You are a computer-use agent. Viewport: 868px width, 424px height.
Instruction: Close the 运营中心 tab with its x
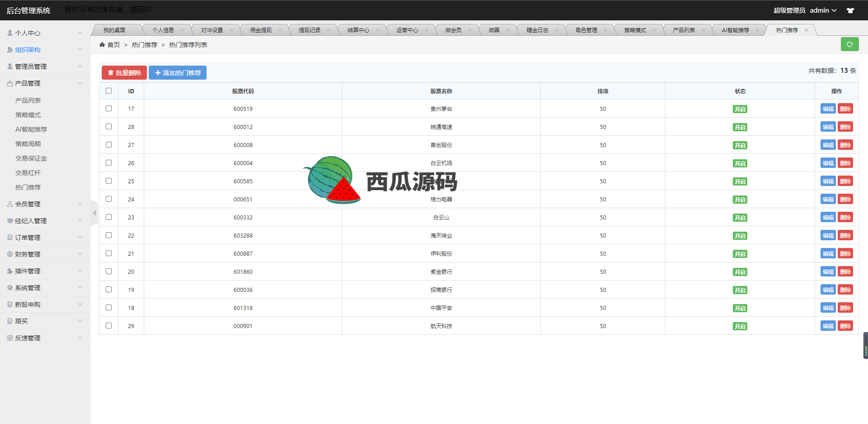(426, 30)
